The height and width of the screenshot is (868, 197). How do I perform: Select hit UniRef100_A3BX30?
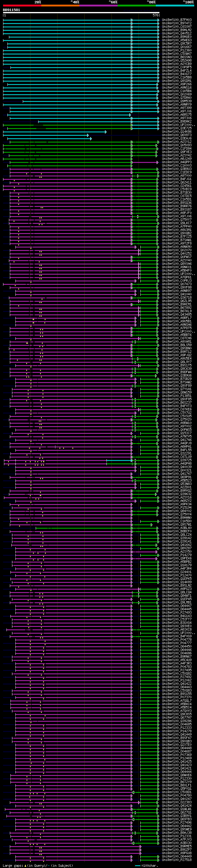177,843
